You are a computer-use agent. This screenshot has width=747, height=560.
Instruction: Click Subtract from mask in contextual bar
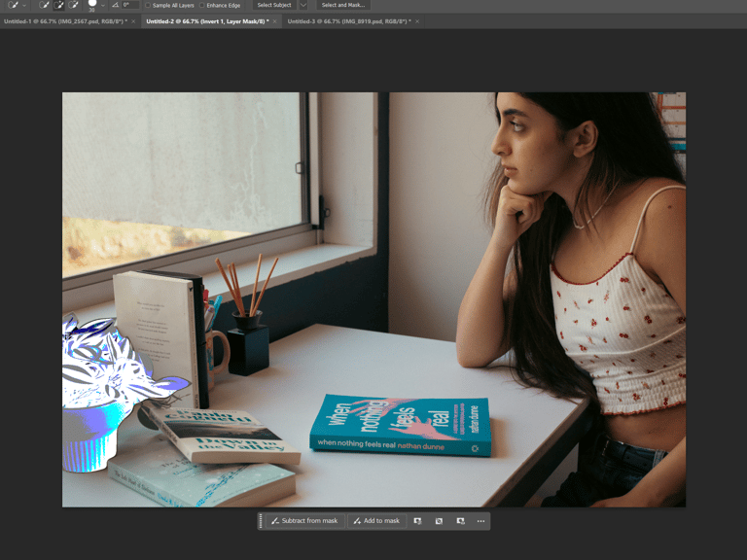pos(304,521)
